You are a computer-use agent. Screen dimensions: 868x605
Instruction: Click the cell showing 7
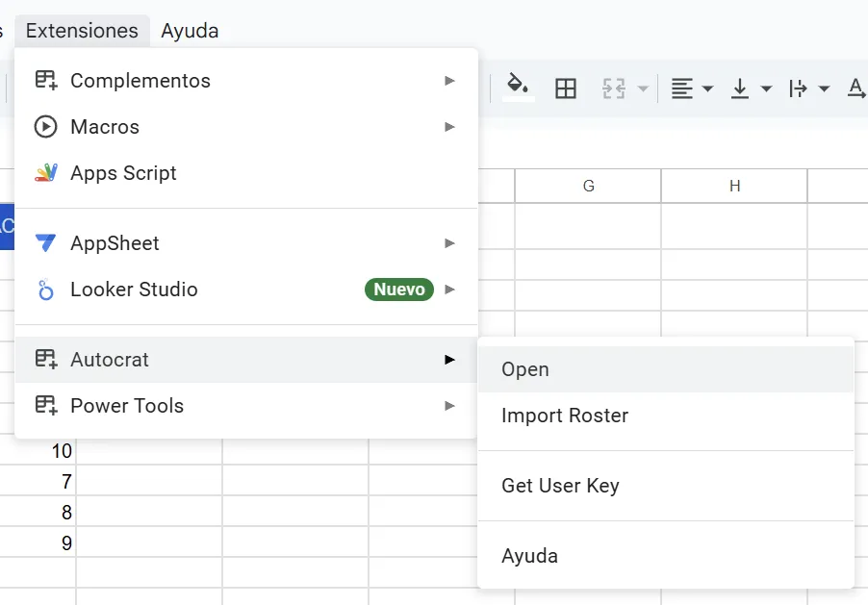click(38, 480)
